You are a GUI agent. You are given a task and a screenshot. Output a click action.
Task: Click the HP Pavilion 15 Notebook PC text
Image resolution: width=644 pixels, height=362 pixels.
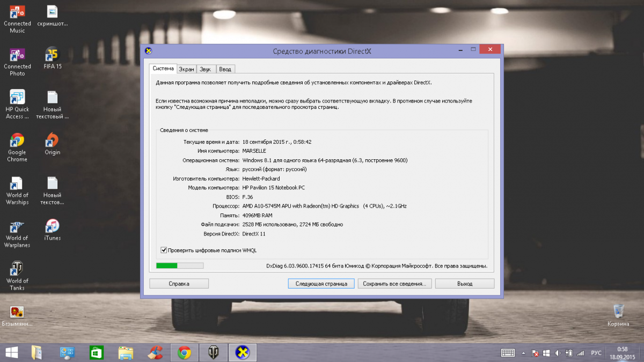coord(274,188)
